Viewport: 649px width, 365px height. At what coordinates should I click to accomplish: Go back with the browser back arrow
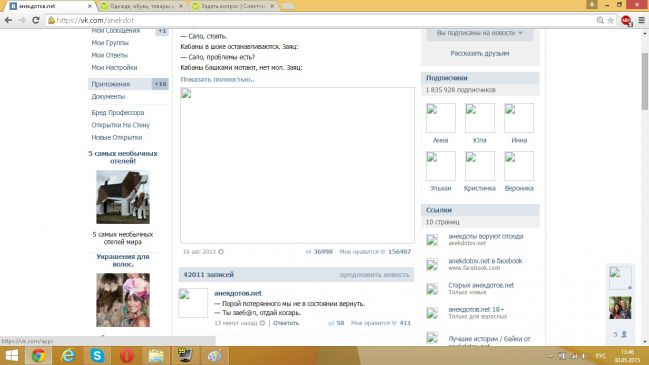click(8, 20)
